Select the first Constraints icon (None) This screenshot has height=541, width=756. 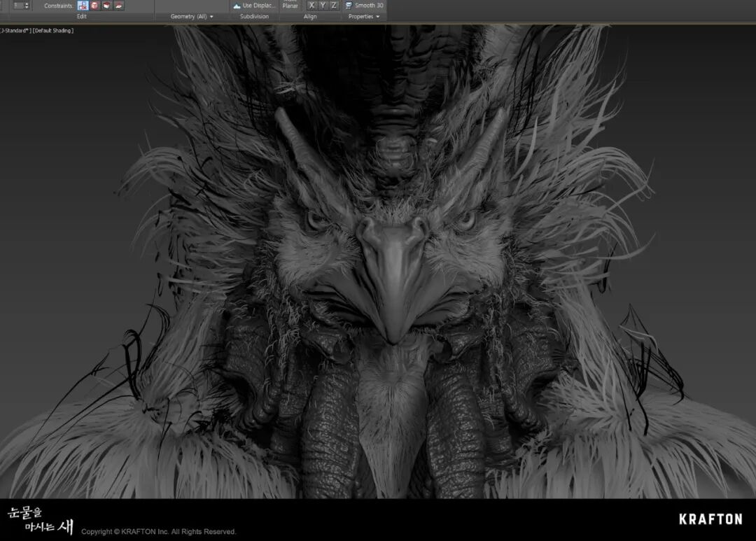coord(83,6)
